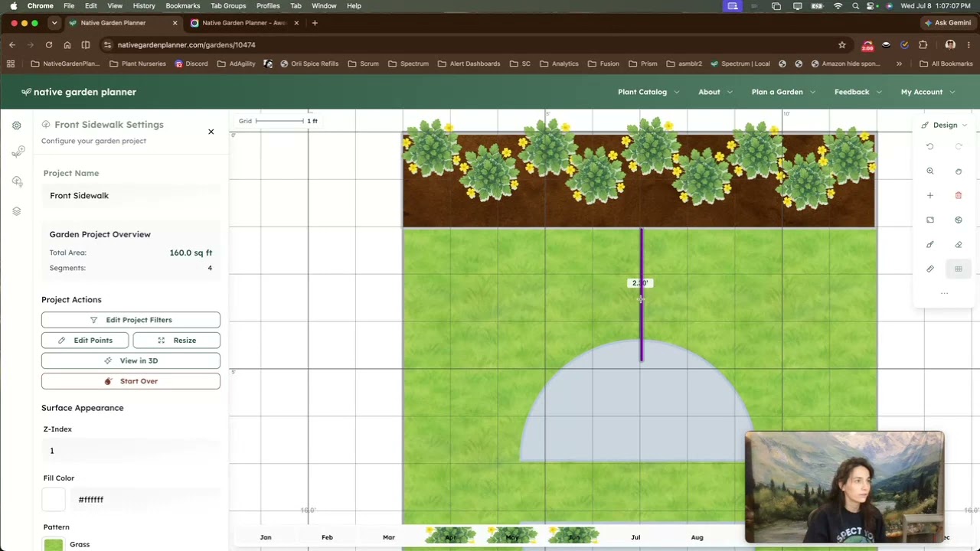The width and height of the screenshot is (980, 551).
Task: Click the Edit Points button
Action: 85,340
